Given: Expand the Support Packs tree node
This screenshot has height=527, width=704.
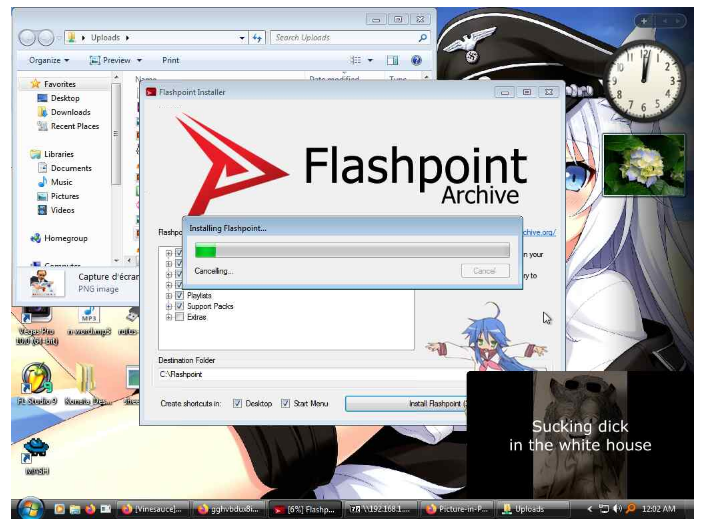Looking at the screenshot, I should [169, 307].
